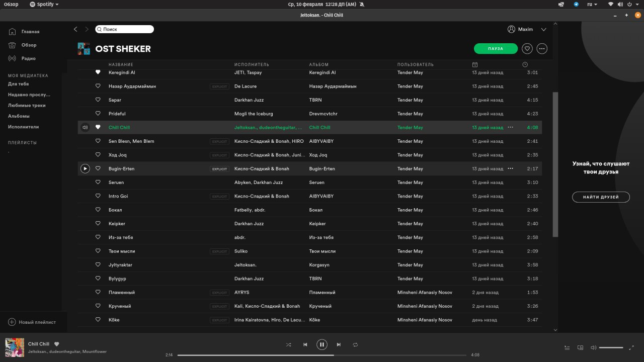
Task: Open the play queue
Action: [567, 347]
